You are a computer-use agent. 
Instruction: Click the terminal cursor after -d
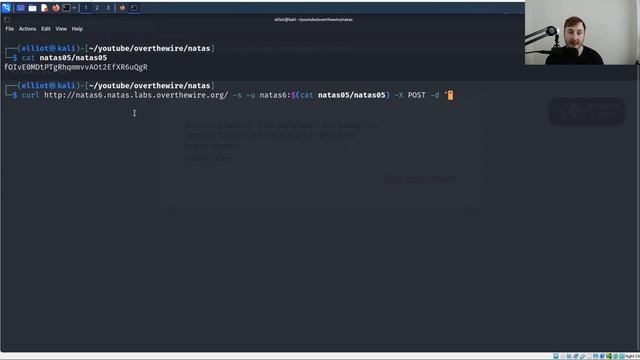click(450, 95)
